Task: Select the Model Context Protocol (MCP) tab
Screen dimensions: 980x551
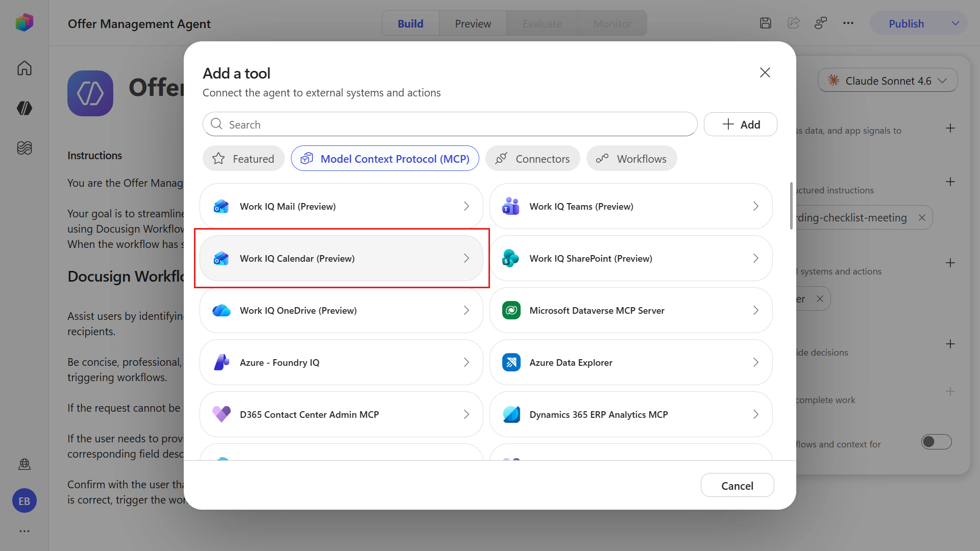Action: click(x=385, y=159)
